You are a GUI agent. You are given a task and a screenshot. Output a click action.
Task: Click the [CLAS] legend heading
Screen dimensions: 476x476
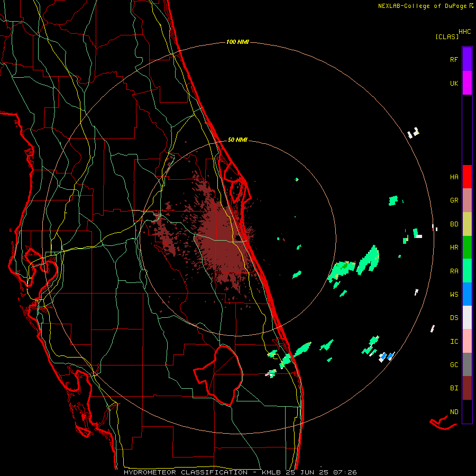pos(447,37)
